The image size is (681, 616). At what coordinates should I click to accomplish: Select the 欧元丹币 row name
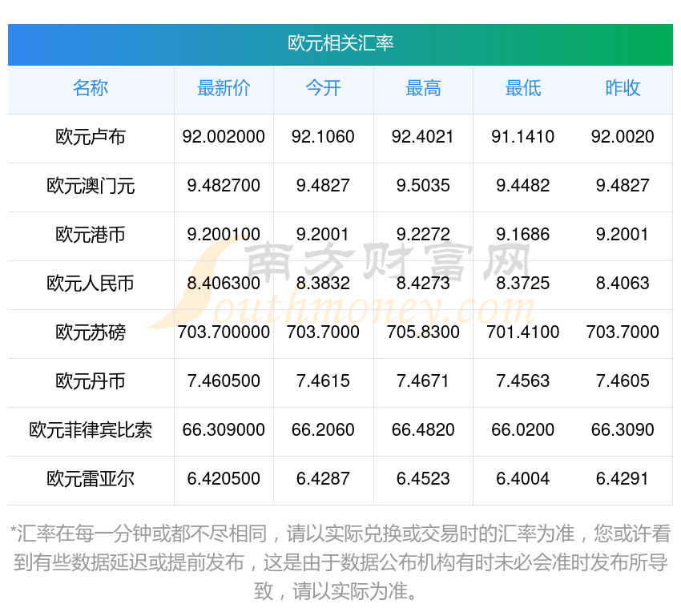[x=91, y=381]
